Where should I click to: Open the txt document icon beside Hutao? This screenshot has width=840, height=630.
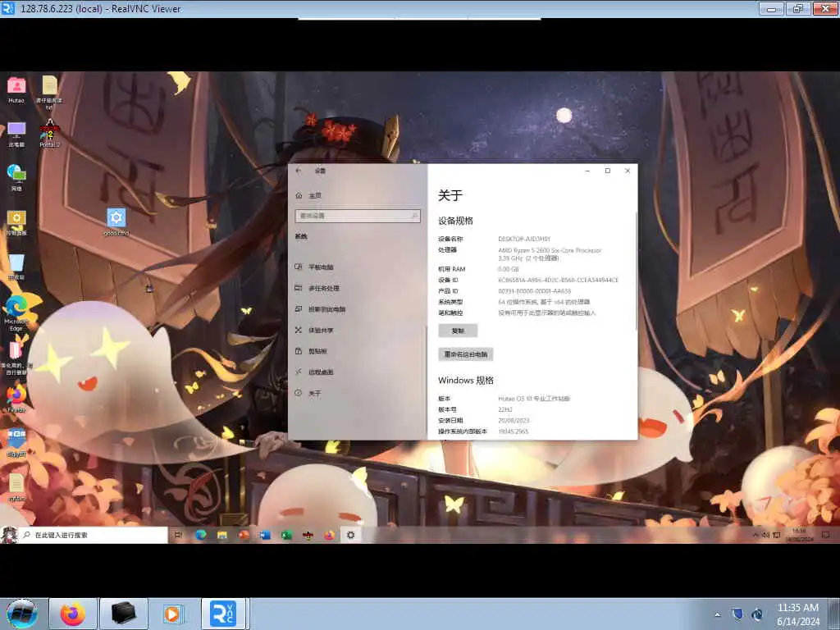(49, 92)
